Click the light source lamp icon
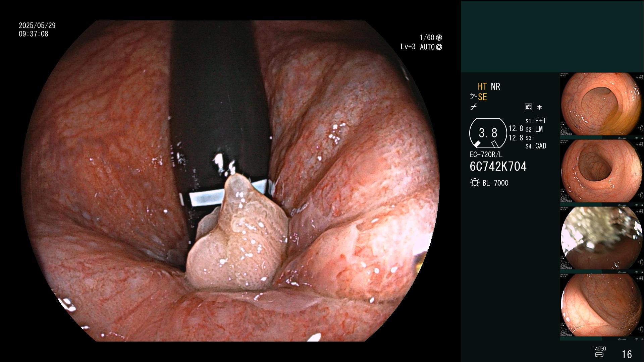Viewport: 644px width, 362px height. point(475,183)
